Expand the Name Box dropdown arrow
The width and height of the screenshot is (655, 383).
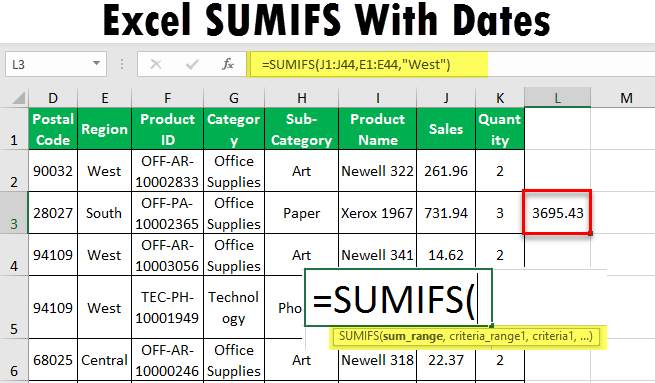[96, 63]
